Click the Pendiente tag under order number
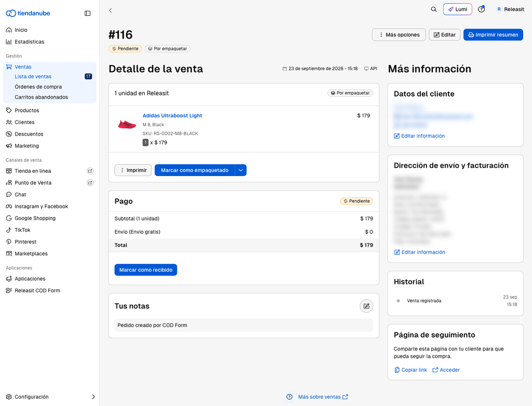Screen dimensions: 532x406 click(125, 49)
